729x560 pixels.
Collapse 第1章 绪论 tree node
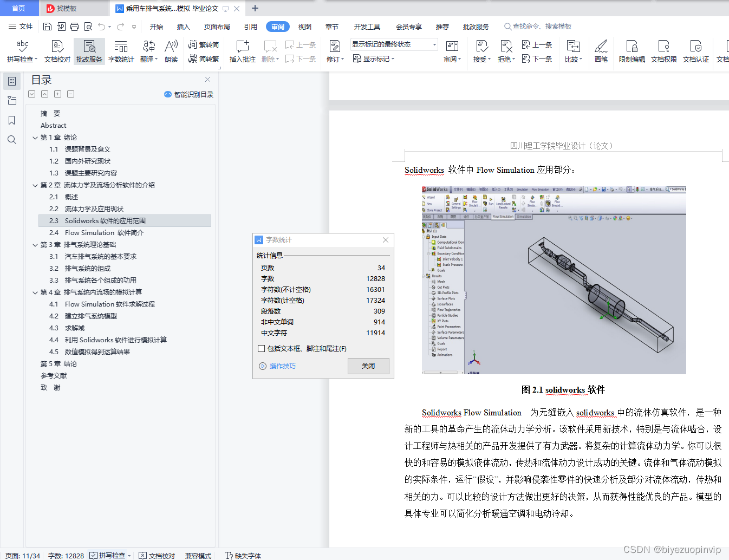[35, 138]
